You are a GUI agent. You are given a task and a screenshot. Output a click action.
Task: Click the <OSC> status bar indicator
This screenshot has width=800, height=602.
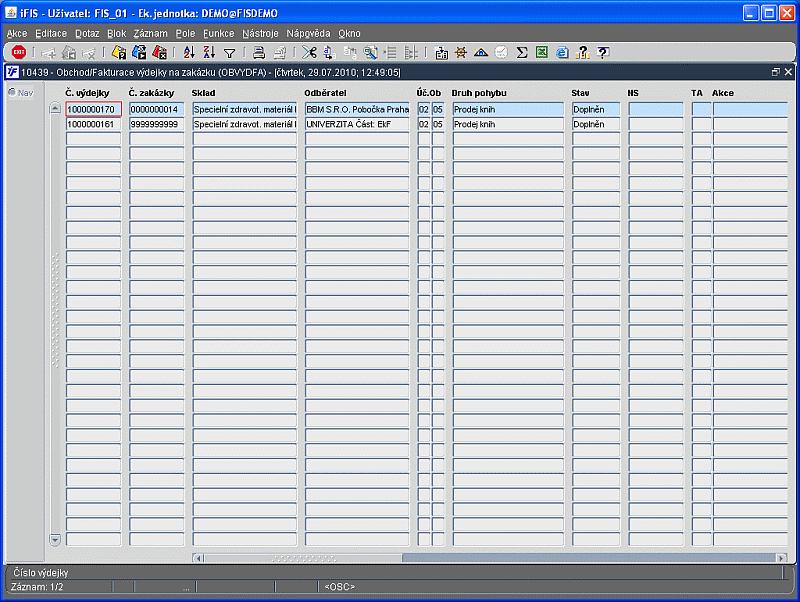(x=339, y=587)
